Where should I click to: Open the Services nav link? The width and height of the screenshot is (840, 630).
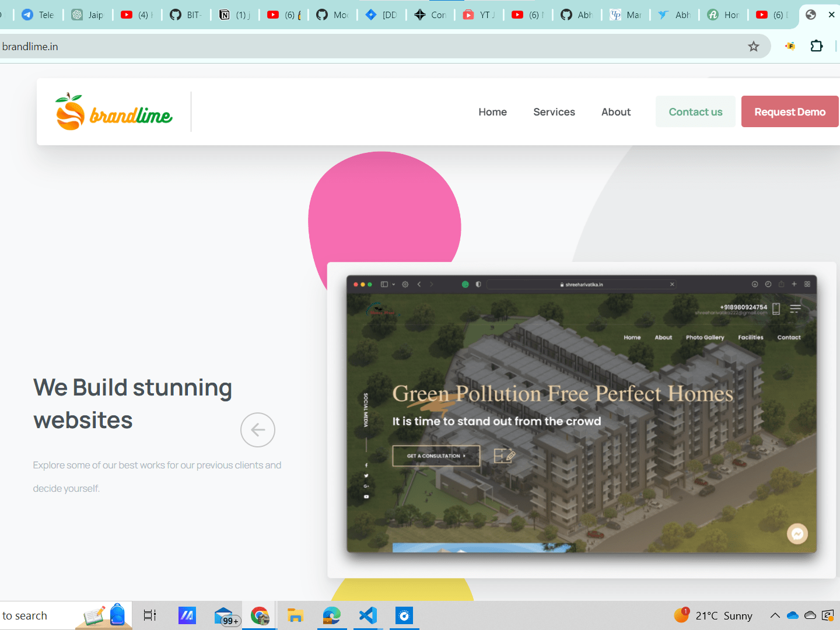554,112
